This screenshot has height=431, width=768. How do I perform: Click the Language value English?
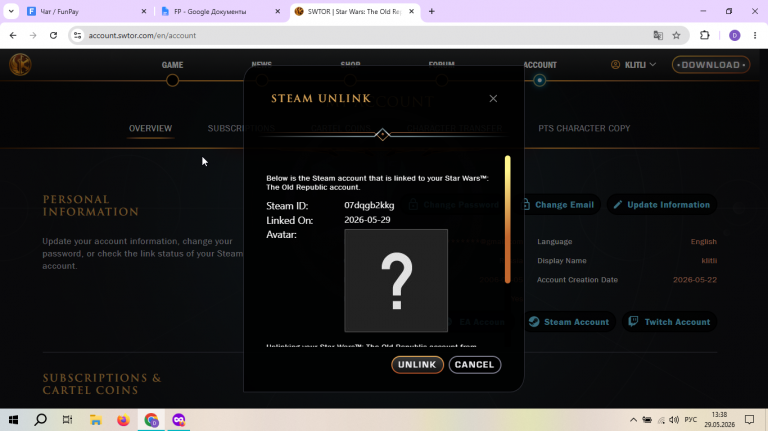pyautogui.click(x=703, y=241)
